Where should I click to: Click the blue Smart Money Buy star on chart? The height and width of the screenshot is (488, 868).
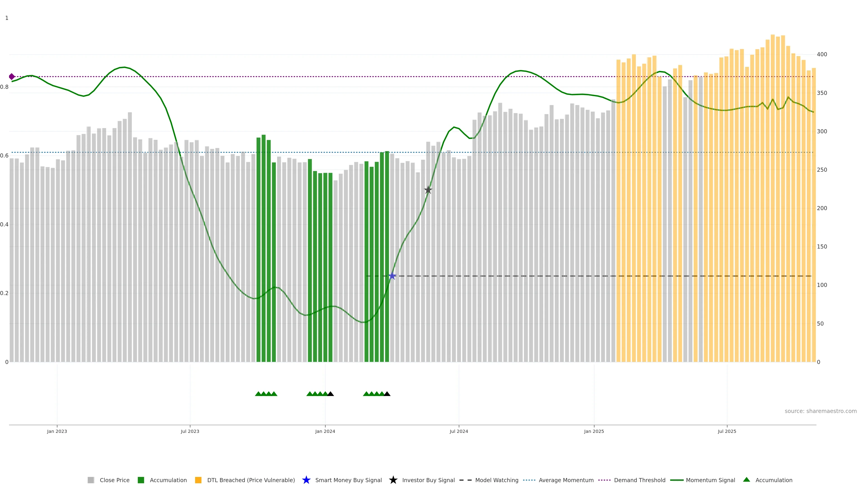[392, 276]
